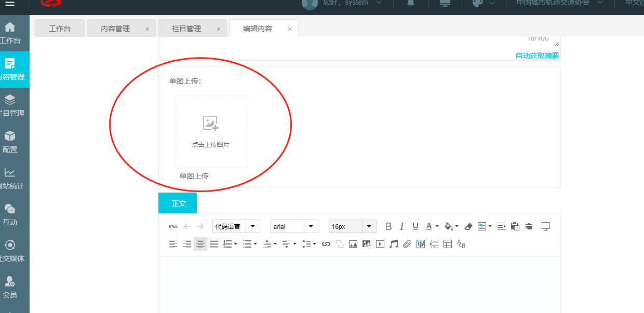Apply background fill with the paint bucket icon
Screen dimensions: 644x313
pos(448,226)
